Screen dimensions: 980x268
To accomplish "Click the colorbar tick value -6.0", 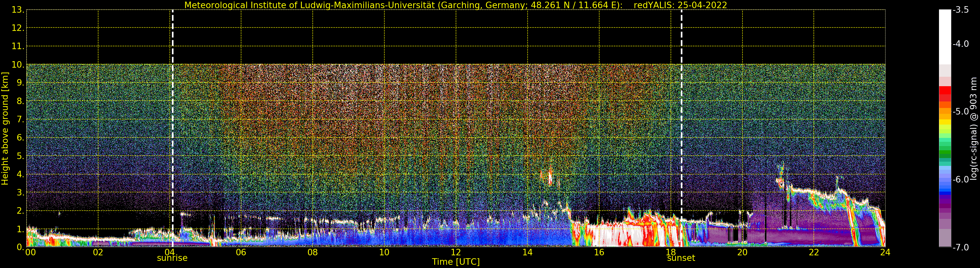I will click(960, 180).
